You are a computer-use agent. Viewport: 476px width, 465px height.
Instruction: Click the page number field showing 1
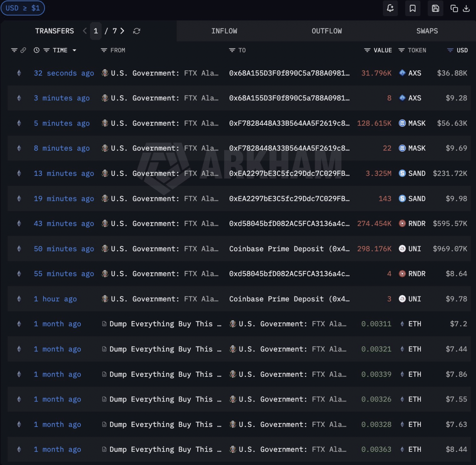click(x=96, y=31)
